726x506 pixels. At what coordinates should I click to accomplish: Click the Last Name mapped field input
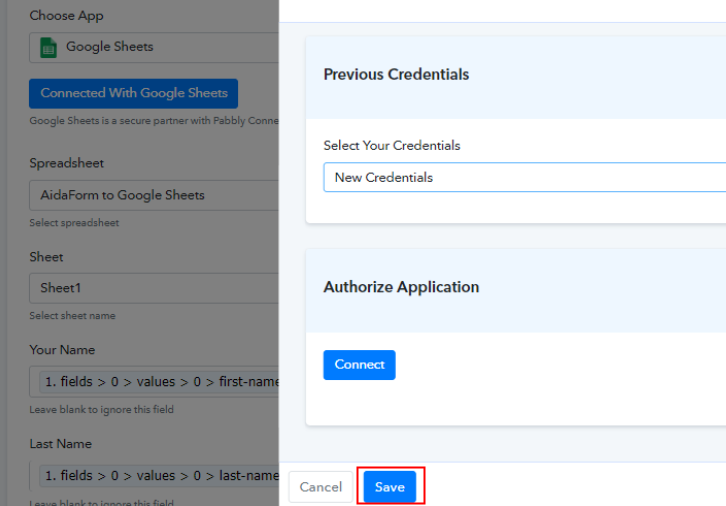click(x=154, y=475)
